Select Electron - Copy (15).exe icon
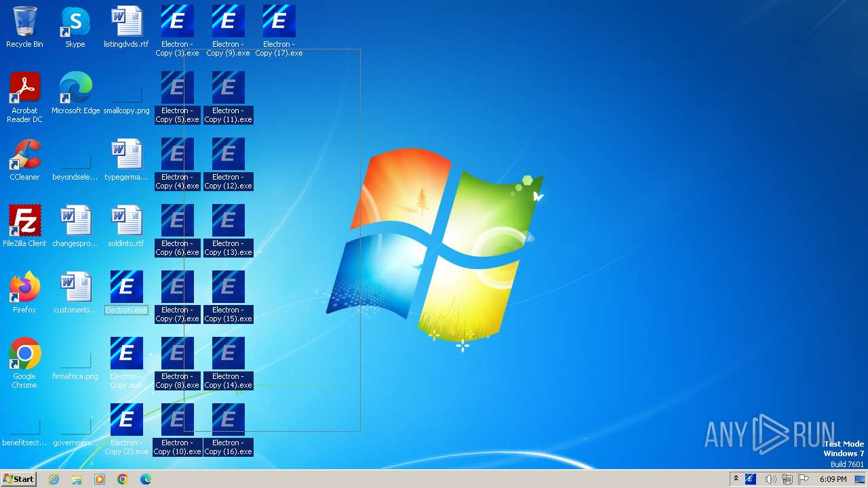Viewport: 868px width, 488px height. [228, 296]
